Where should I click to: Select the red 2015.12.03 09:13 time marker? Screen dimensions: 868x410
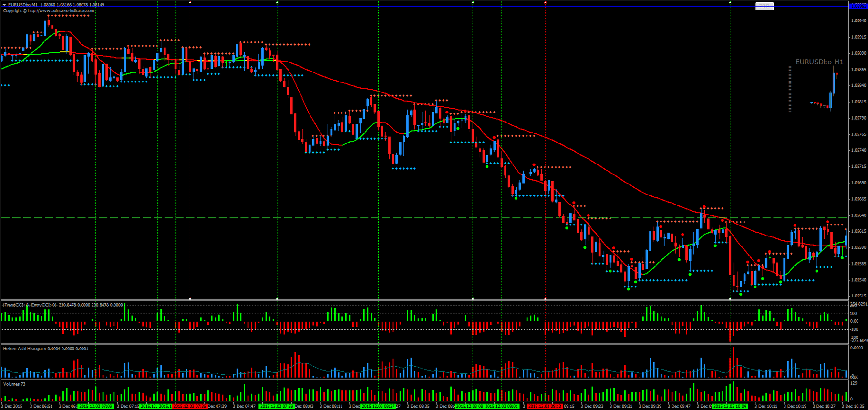point(545,406)
